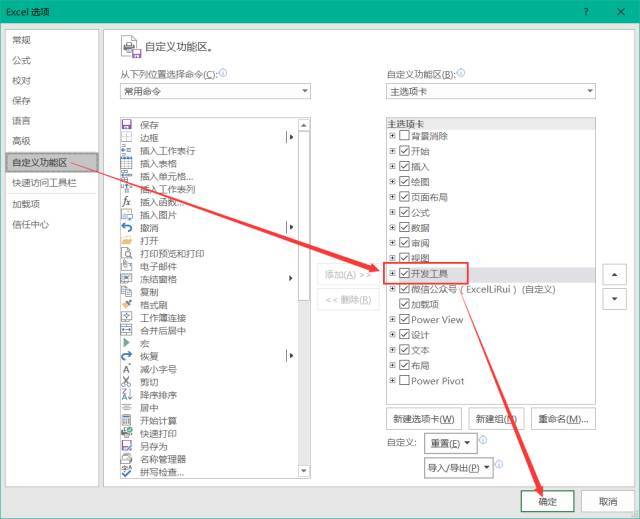Click the Save (保存) command icon
The image size is (640, 519).
(127, 124)
